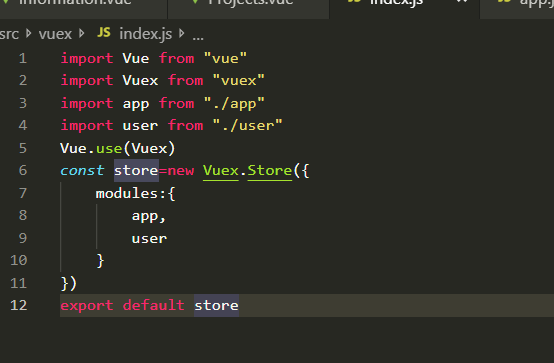
Task: Click line number 10 in the gutter
Action: pos(18,260)
